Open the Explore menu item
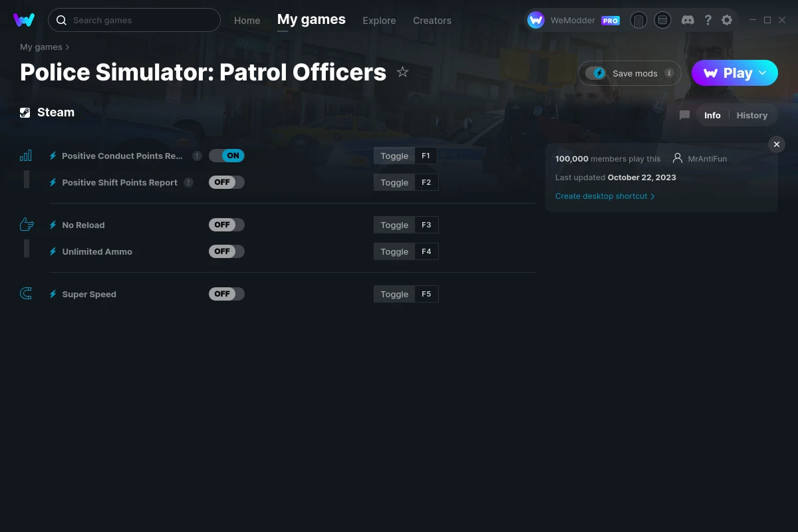The width and height of the screenshot is (798, 532). pos(379,21)
